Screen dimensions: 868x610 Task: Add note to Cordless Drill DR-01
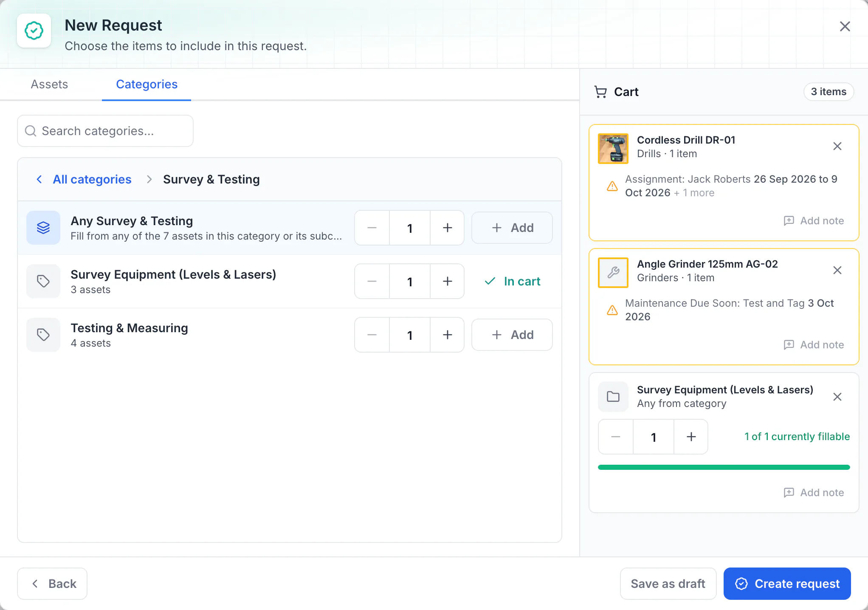click(x=814, y=221)
